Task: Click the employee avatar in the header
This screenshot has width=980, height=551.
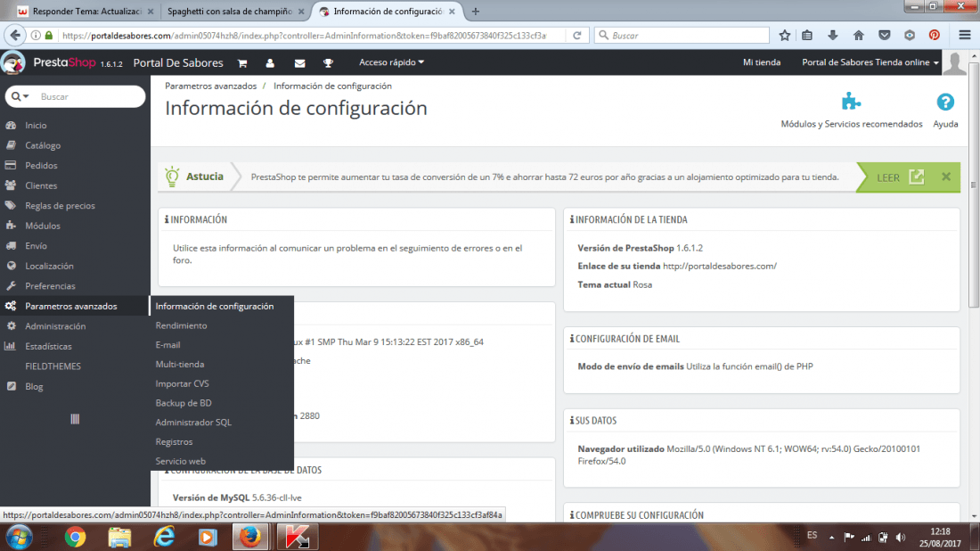Action: coord(954,63)
